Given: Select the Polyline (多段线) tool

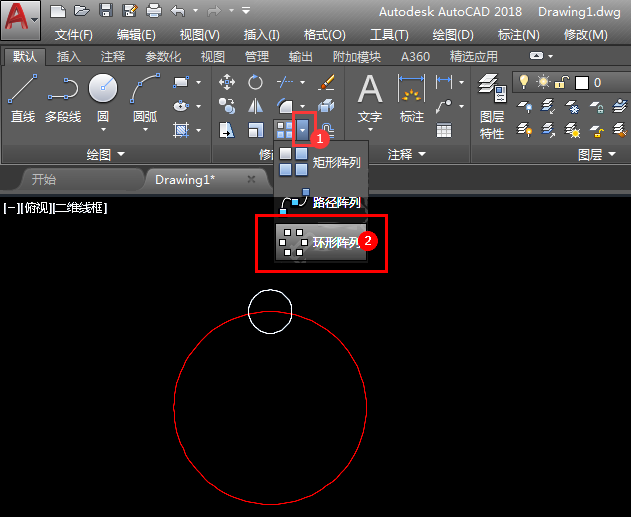Looking at the screenshot, I should (x=63, y=99).
